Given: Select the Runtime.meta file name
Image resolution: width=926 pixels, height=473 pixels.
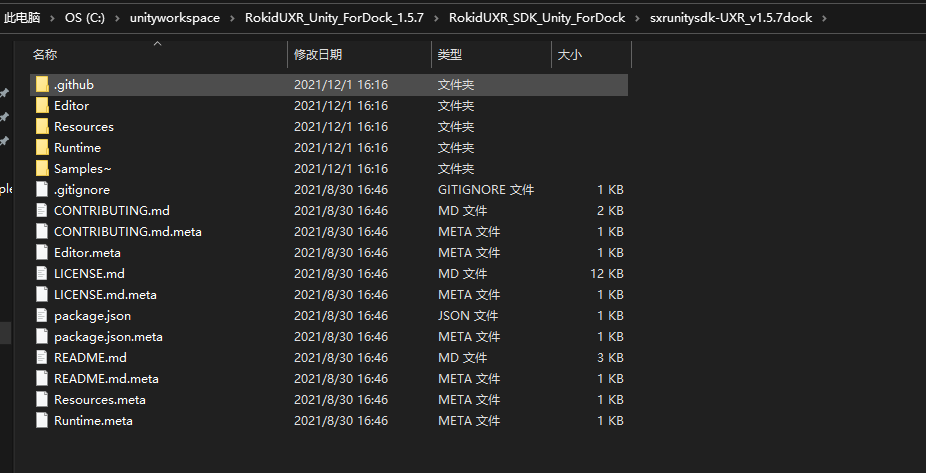Looking at the screenshot, I should [93, 420].
